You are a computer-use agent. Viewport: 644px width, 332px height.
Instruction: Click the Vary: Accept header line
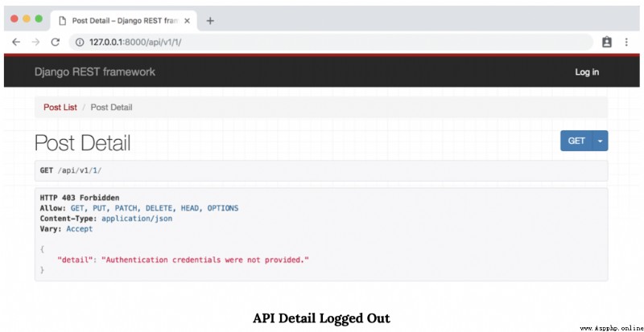click(66, 228)
